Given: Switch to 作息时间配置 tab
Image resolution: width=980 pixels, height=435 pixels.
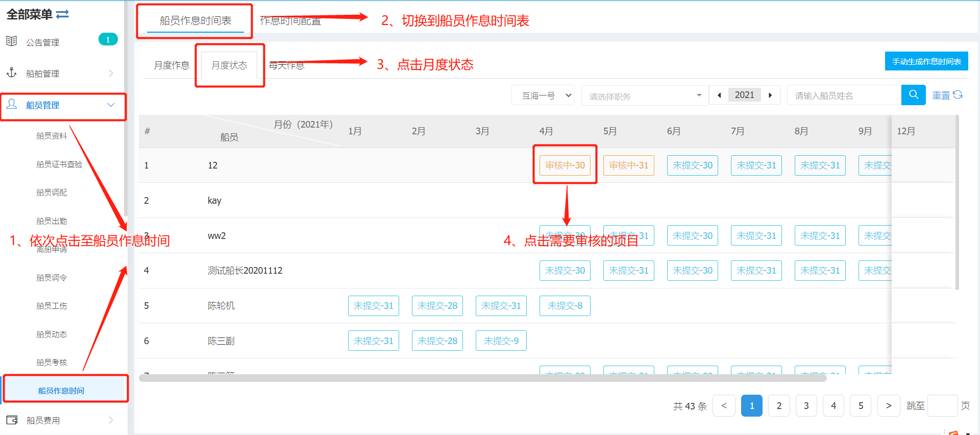Looking at the screenshot, I should pos(290,20).
